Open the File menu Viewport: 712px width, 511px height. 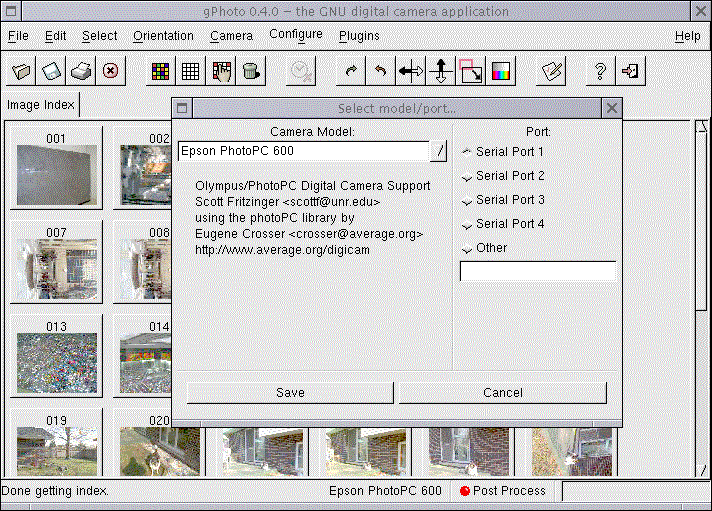18,36
